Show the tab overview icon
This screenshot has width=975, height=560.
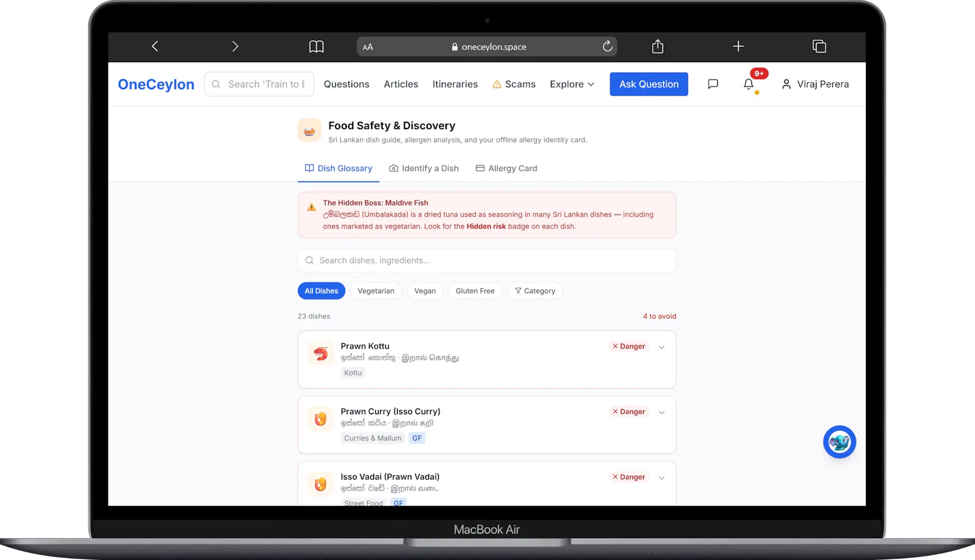(x=820, y=46)
